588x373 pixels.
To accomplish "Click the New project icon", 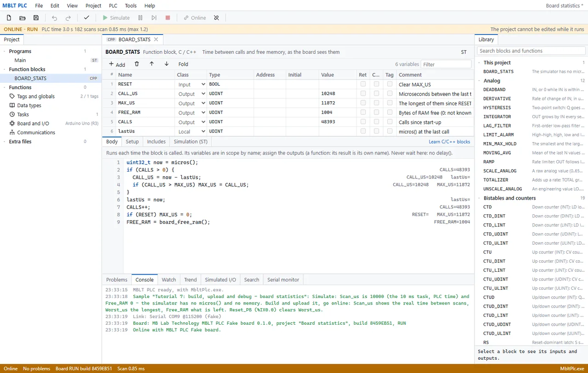I will coord(9,18).
